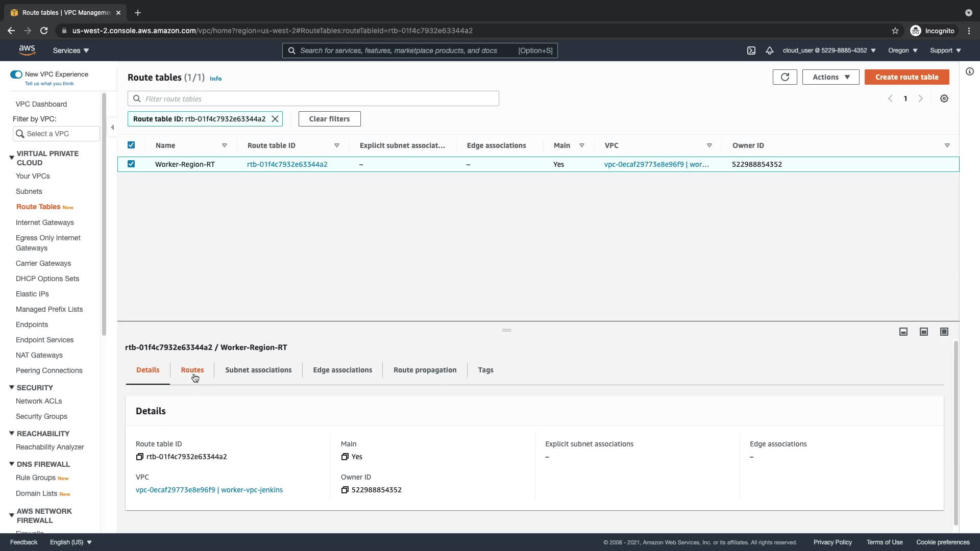Collapse the left navigation sidebar
Image resolution: width=980 pixels, height=551 pixels.
pyautogui.click(x=112, y=128)
